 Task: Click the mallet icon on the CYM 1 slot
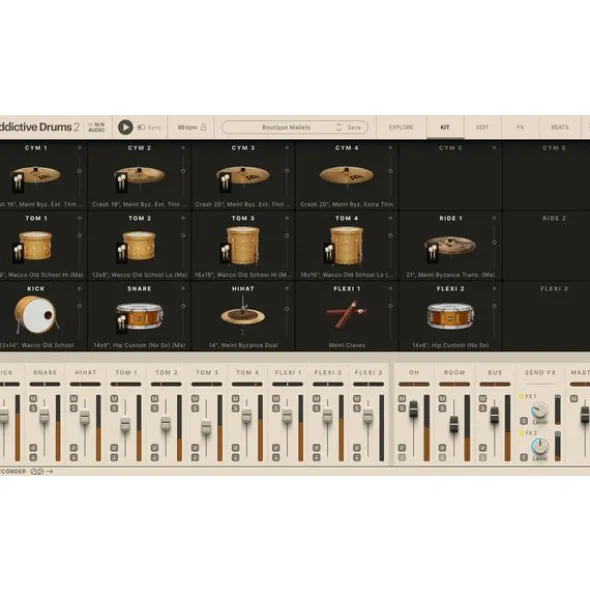18,183
